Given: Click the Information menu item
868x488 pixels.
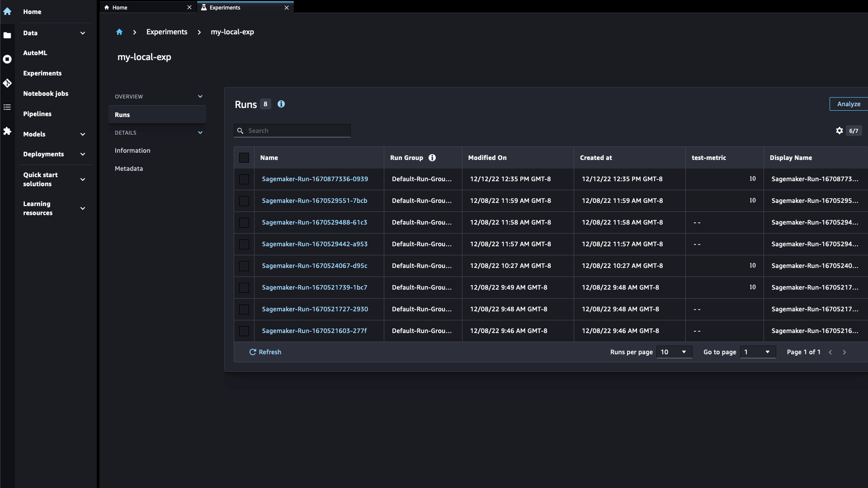Looking at the screenshot, I should pyautogui.click(x=132, y=150).
